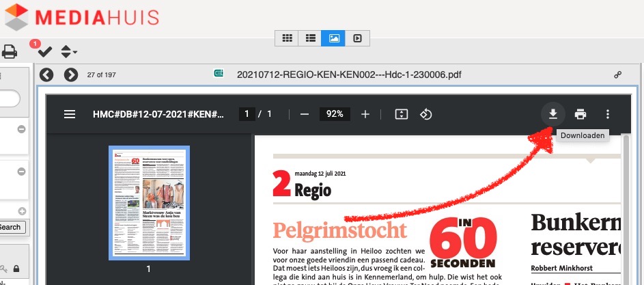Switch to grid view mode
The image size is (644, 285).
click(287, 38)
